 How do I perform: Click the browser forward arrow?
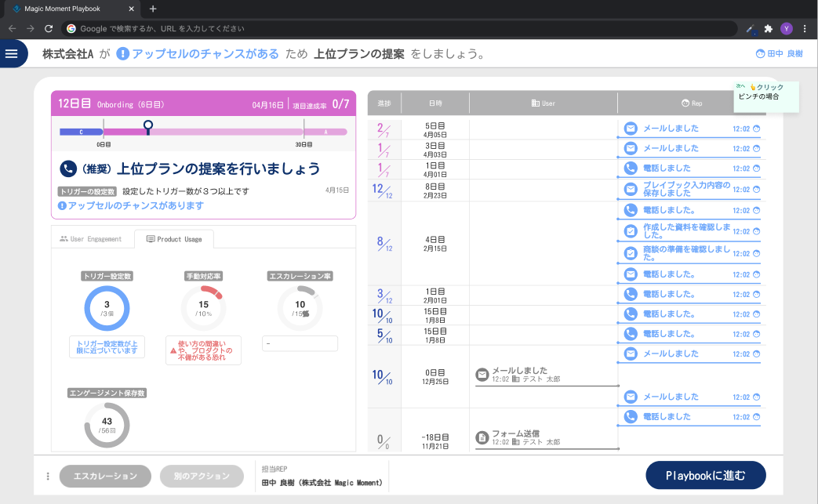coord(31,29)
